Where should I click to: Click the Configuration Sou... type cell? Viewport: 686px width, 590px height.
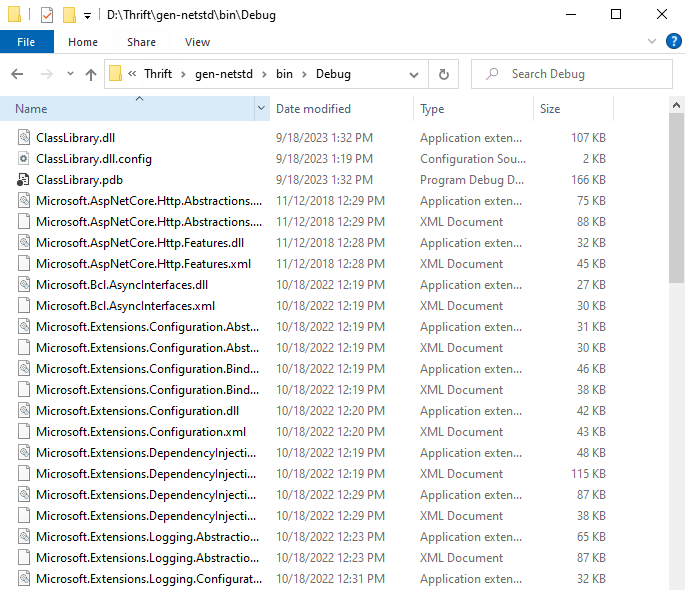(473, 159)
